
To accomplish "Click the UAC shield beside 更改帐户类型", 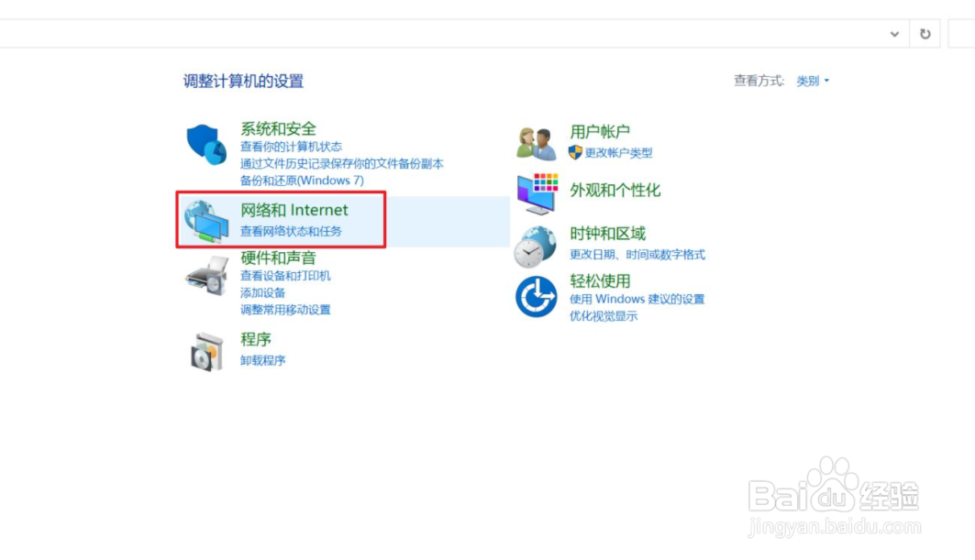I will click(x=575, y=152).
